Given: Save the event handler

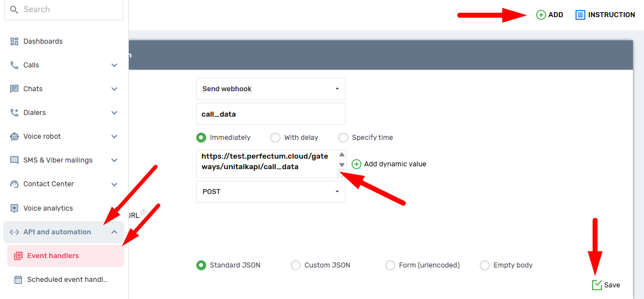Looking at the screenshot, I should pyautogui.click(x=606, y=285).
